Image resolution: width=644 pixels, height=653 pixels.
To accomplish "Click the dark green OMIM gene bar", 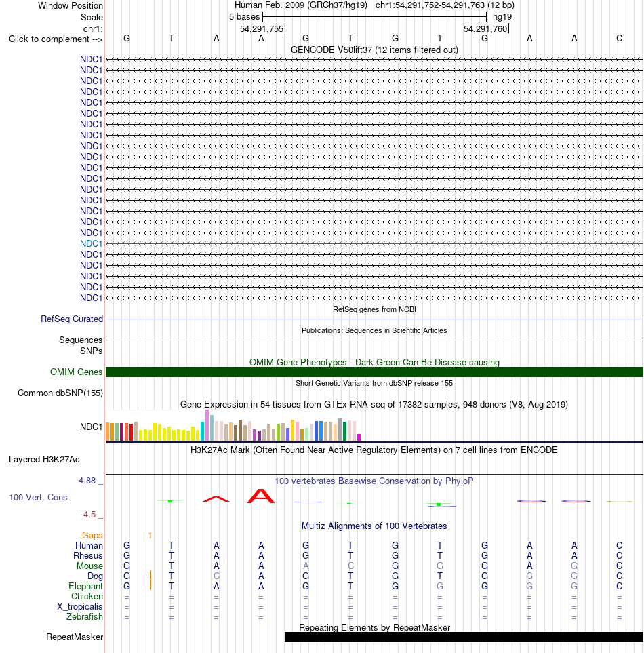I will [x=374, y=372].
